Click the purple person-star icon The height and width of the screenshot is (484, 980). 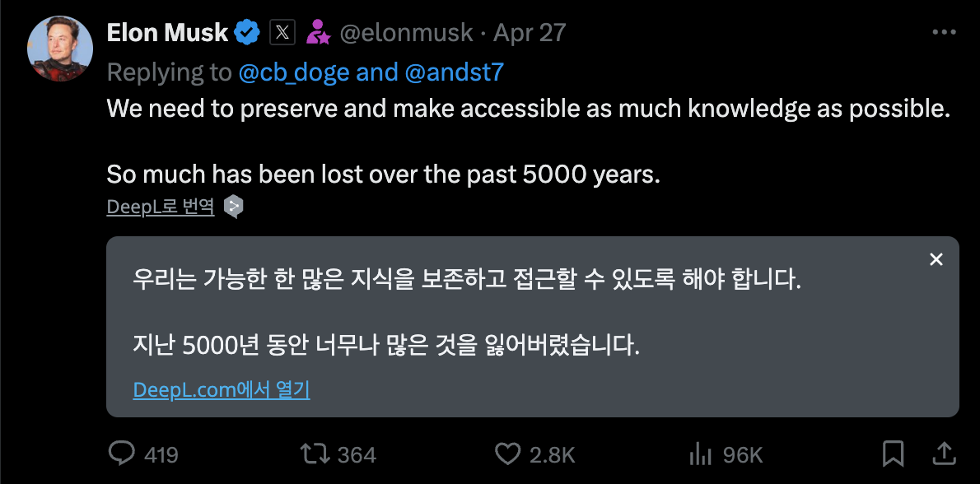[x=318, y=32]
